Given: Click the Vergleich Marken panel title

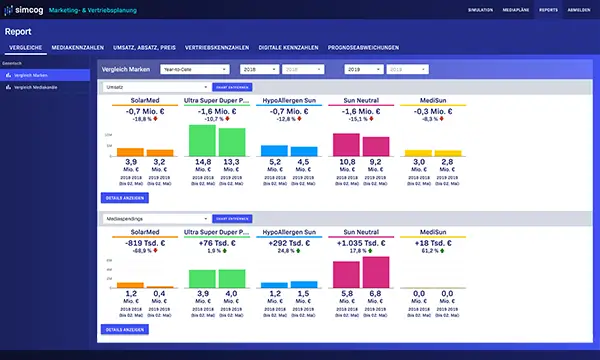Looking at the screenshot, I should 126,69.
